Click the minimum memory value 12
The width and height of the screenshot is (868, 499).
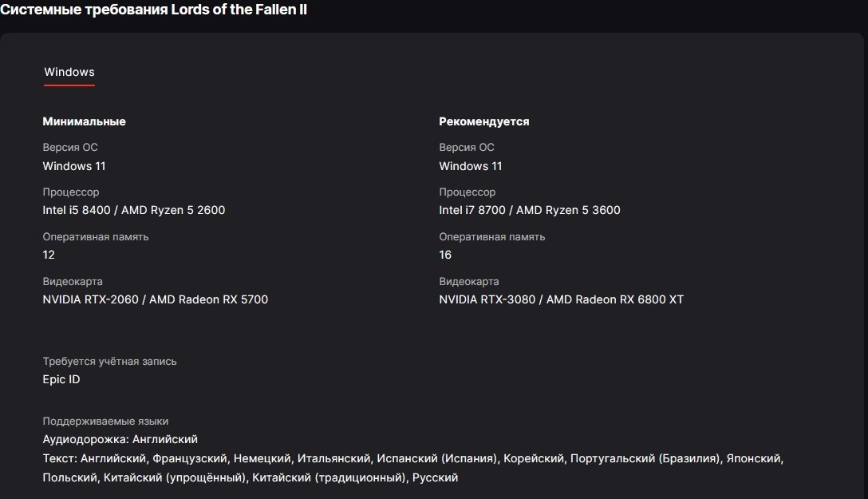(x=49, y=255)
